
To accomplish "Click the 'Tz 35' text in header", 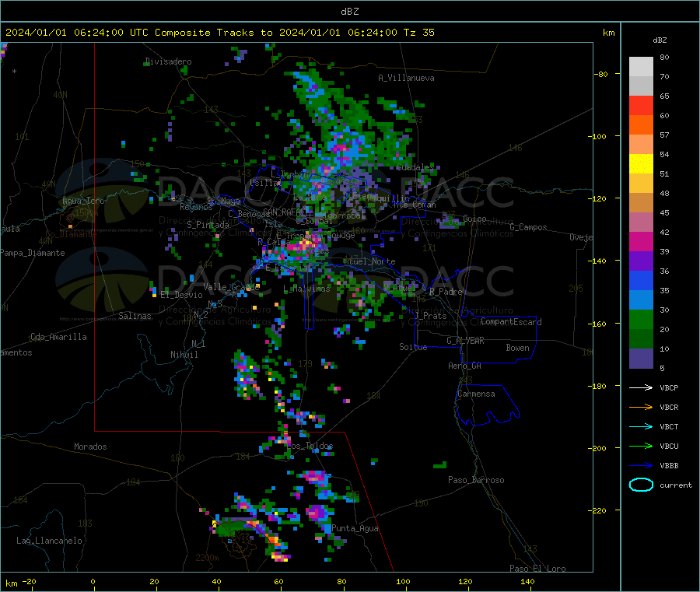I will (x=418, y=33).
